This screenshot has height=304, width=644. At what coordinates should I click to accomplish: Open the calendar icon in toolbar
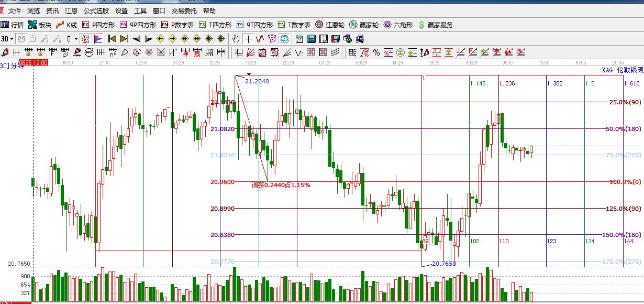click(299, 39)
